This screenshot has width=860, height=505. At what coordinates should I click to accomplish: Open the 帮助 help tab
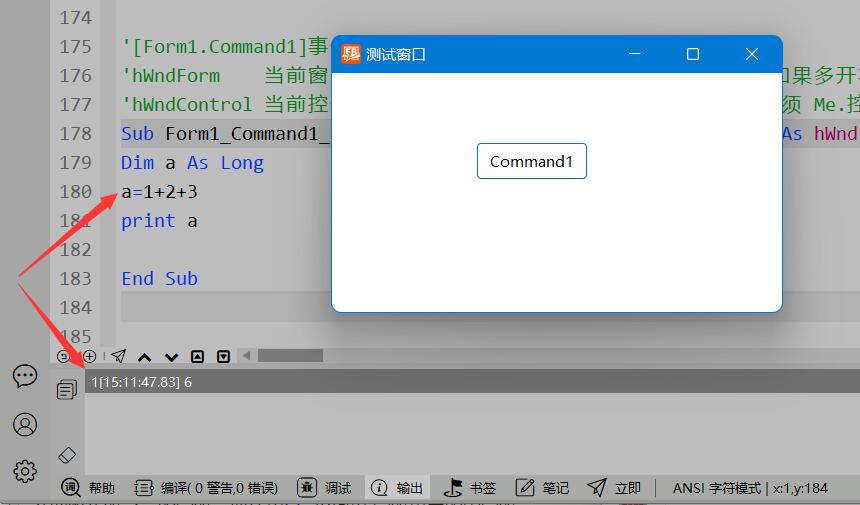pos(89,488)
